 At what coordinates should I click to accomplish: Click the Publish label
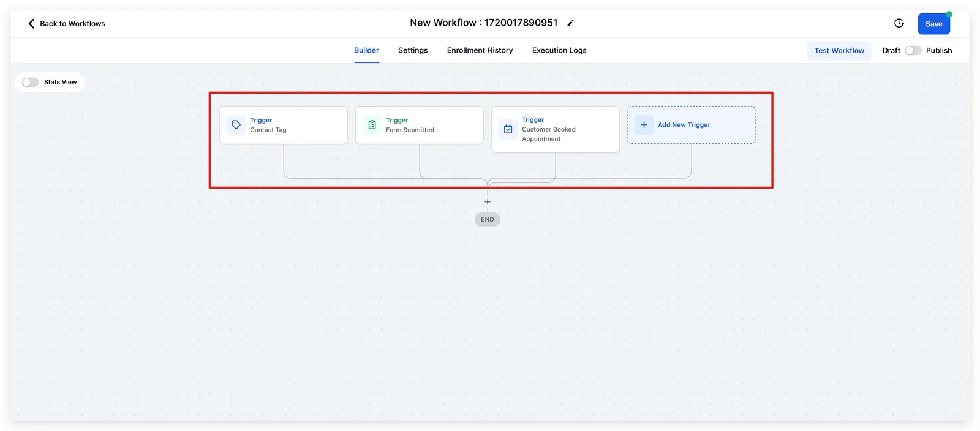[939, 51]
